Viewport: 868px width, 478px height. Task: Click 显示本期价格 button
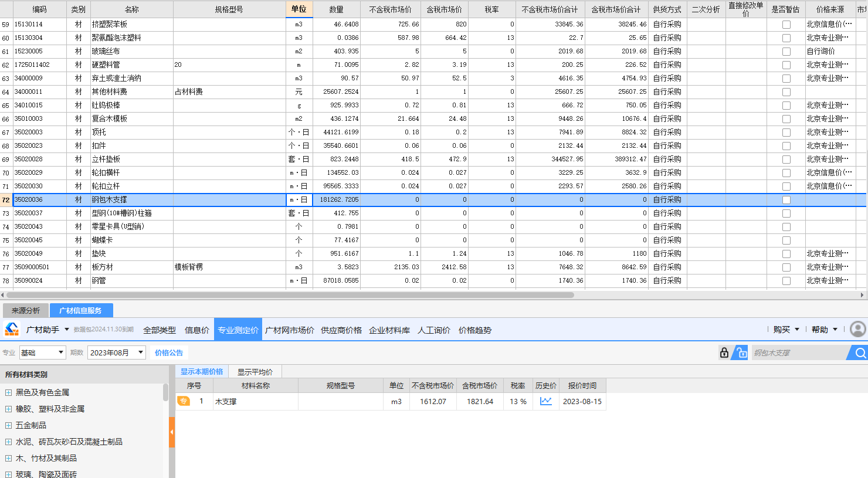(x=202, y=371)
